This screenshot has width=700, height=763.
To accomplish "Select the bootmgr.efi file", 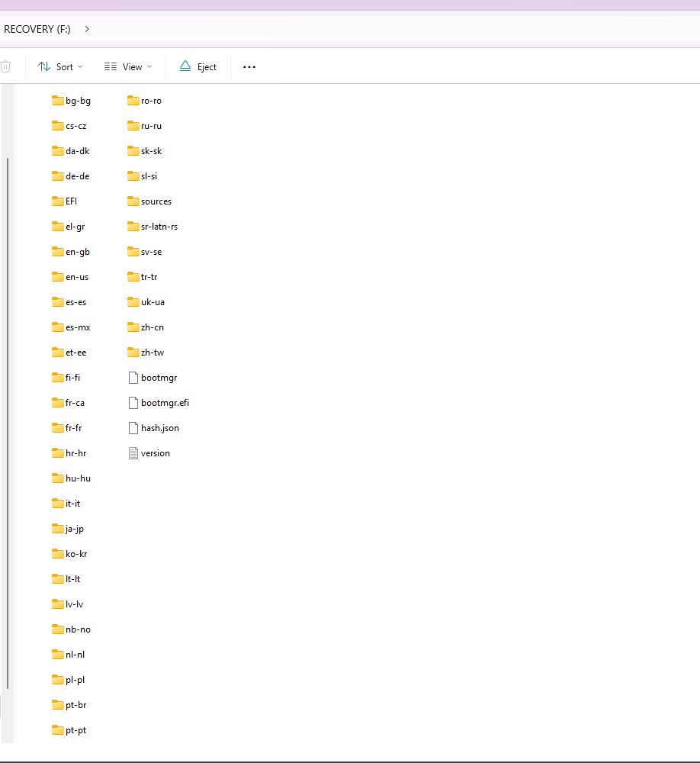I will tap(165, 402).
